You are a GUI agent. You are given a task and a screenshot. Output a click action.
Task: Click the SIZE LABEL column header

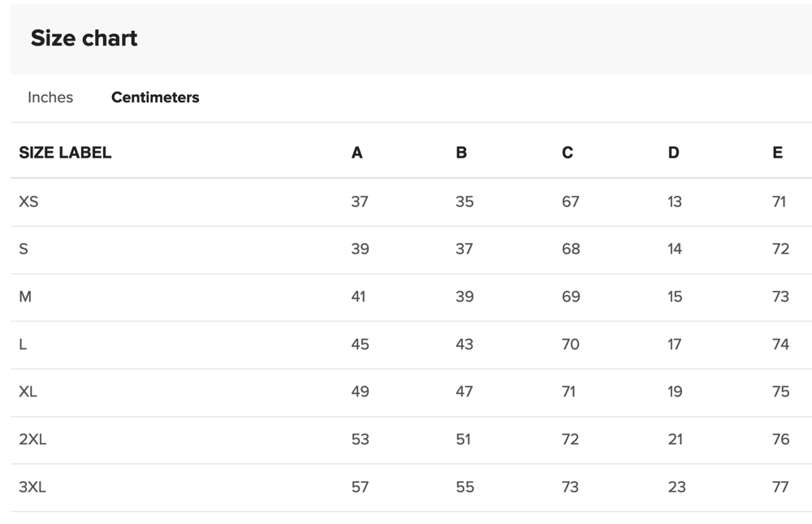(65, 153)
